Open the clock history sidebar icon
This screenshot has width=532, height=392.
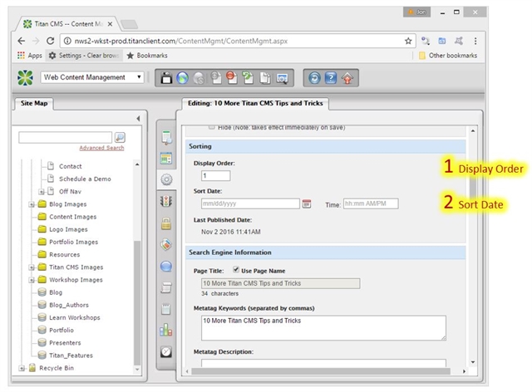click(166, 351)
